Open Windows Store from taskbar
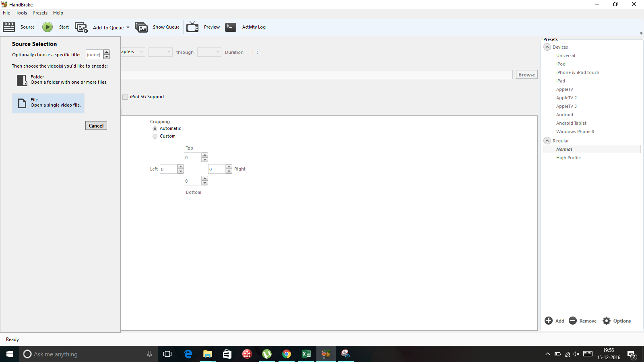 coord(227,354)
